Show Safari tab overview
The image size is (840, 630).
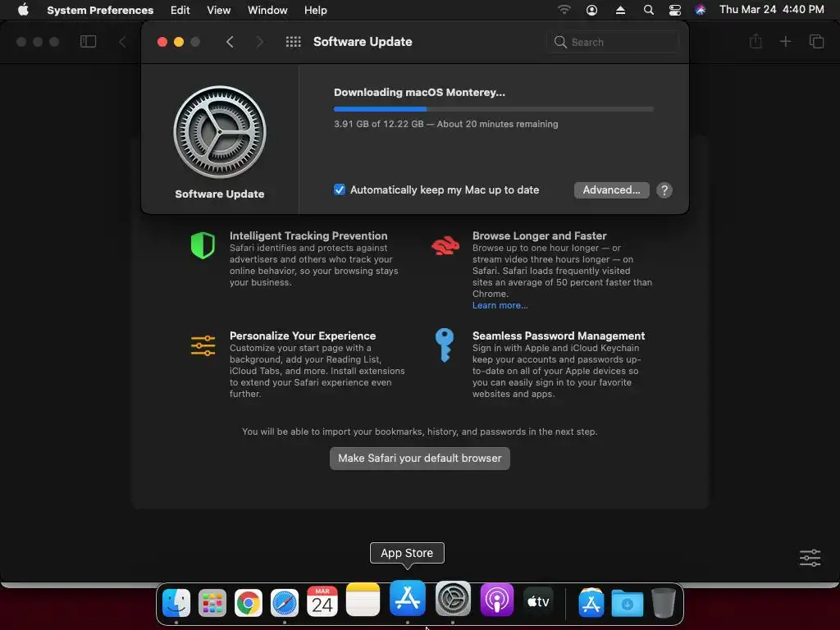coord(816,41)
